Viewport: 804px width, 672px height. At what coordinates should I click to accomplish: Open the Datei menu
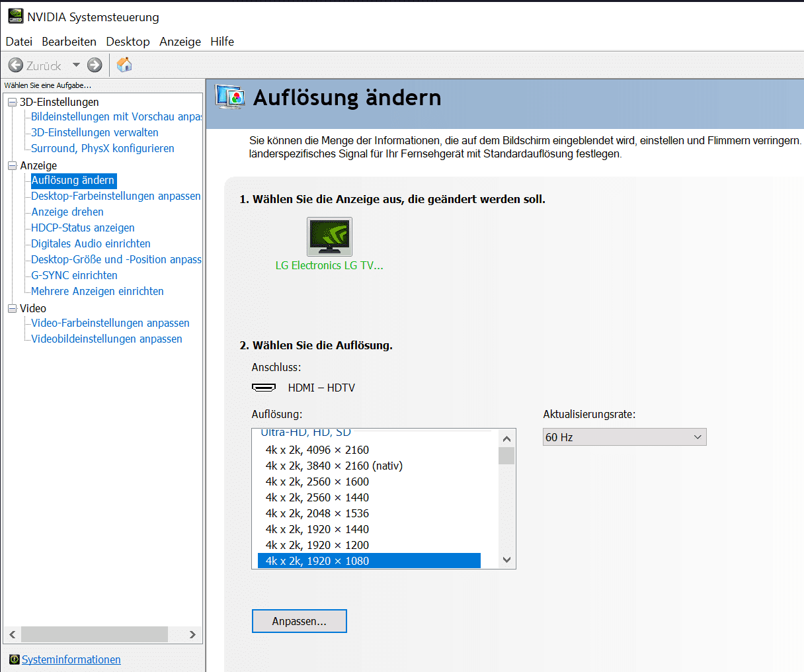(x=19, y=41)
